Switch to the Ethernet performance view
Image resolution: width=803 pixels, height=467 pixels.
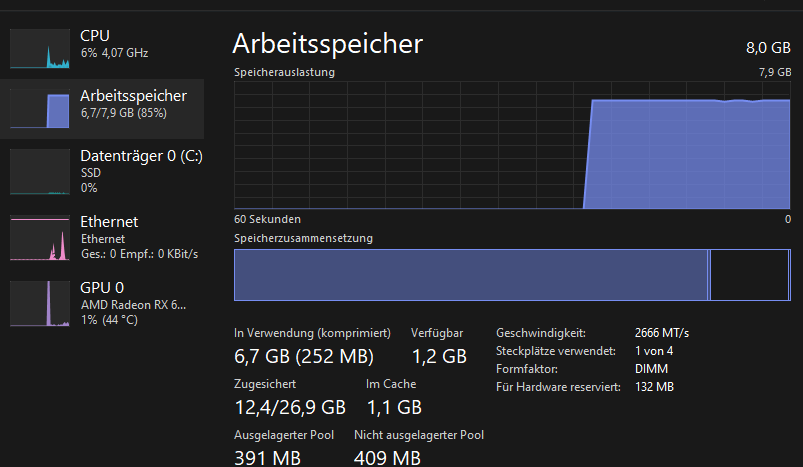tap(109, 222)
